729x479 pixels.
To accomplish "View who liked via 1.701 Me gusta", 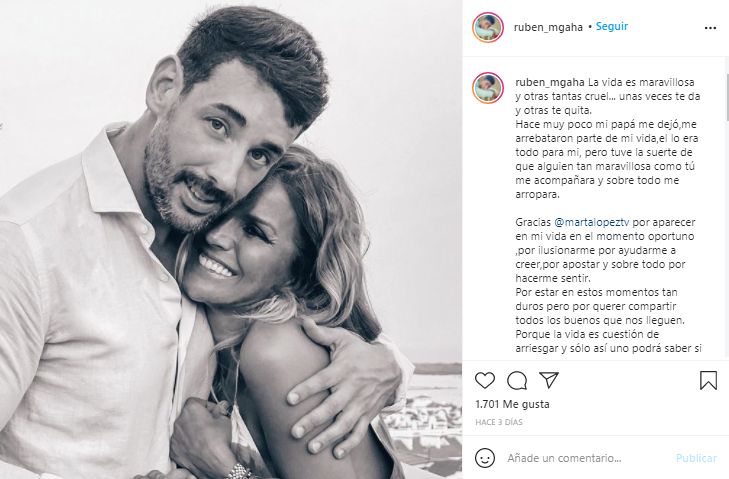I will click(512, 404).
